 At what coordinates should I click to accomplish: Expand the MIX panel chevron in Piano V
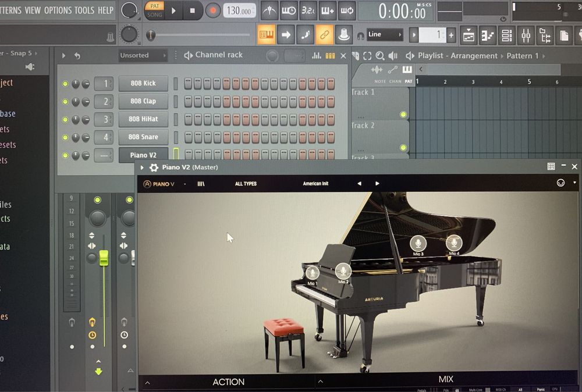point(320,382)
